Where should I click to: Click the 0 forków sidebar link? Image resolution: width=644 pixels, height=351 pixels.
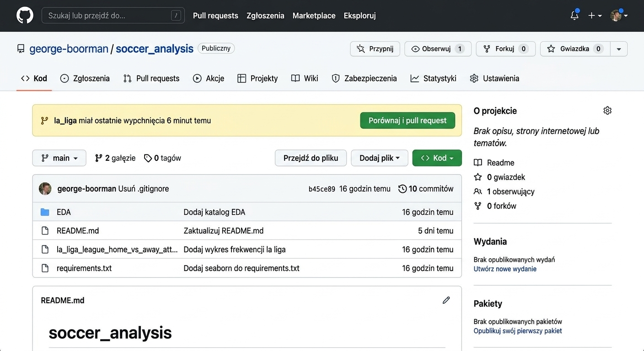pyautogui.click(x=495, y=206)
